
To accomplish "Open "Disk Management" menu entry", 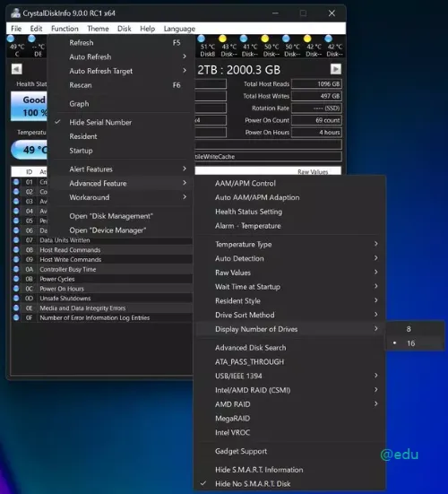I will tap(121, 216).
